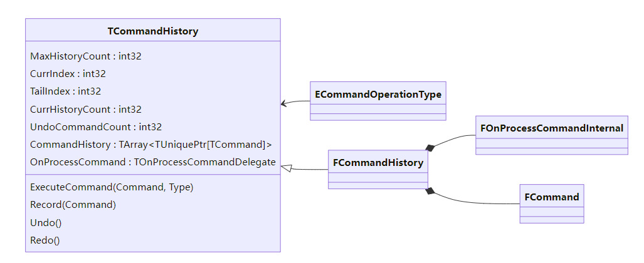Click the CurrHistoryCount : int32 attribute
644x263 pixels.
pyautogui.click(x=86, y=109)
